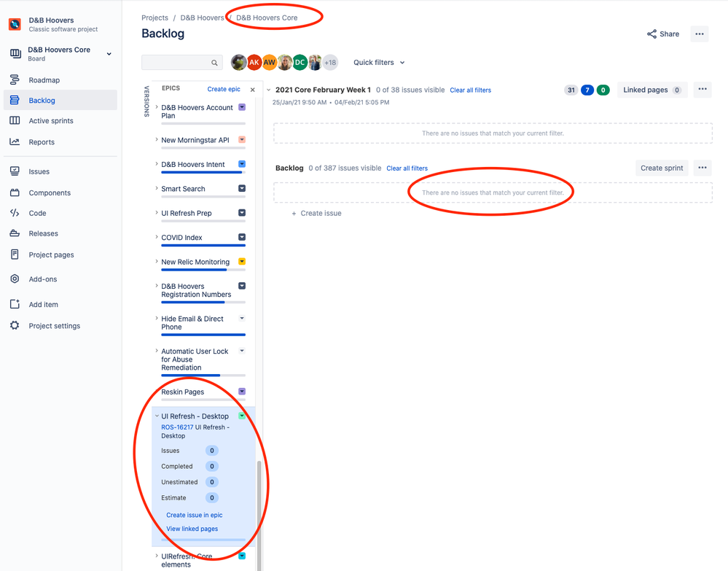The image size is (728, 571).
Task: Click Create issue in epic link
Action: 195,515
